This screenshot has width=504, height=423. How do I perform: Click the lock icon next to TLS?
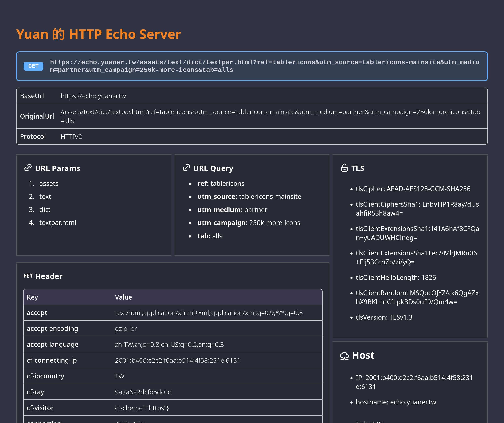coord(344,168)
